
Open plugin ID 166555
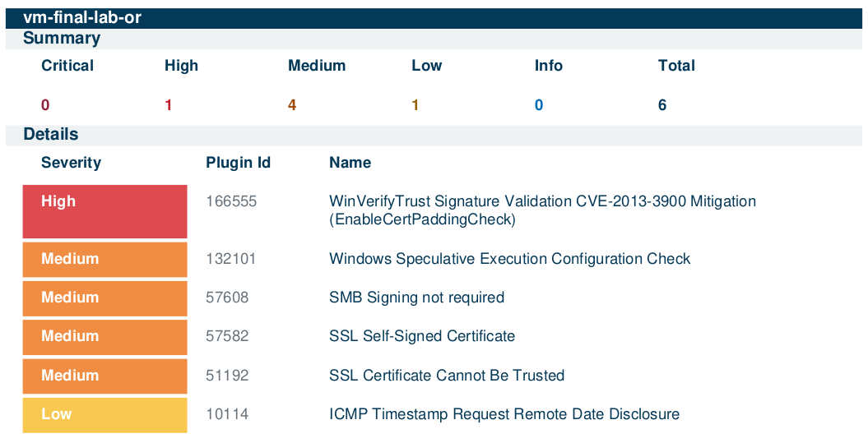click(231, 201)
